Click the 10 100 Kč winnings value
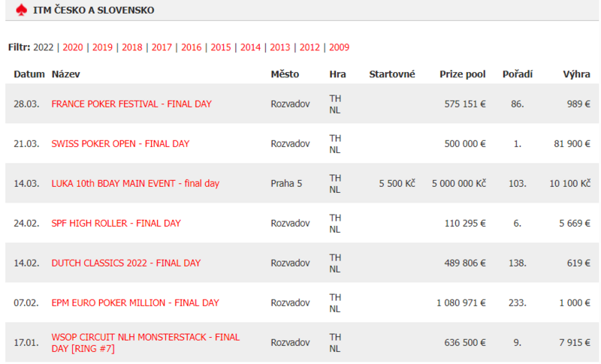601x364 pixels. tap(570, 184)
